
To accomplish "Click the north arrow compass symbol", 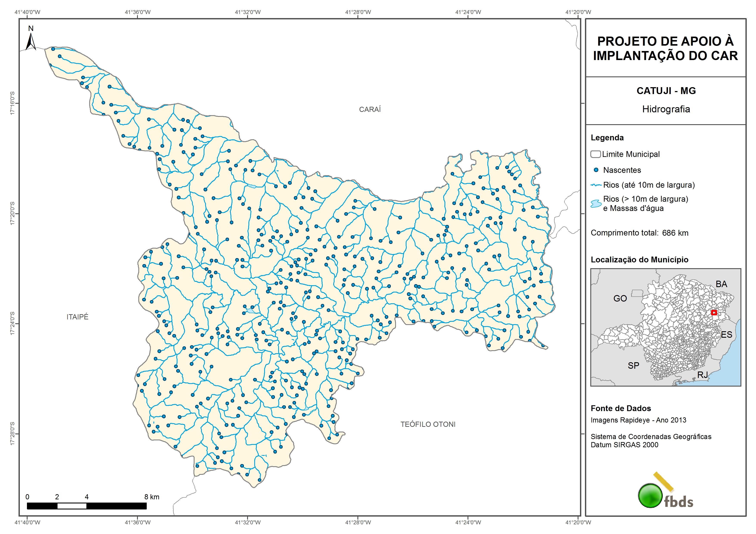I will coord(31,42).
